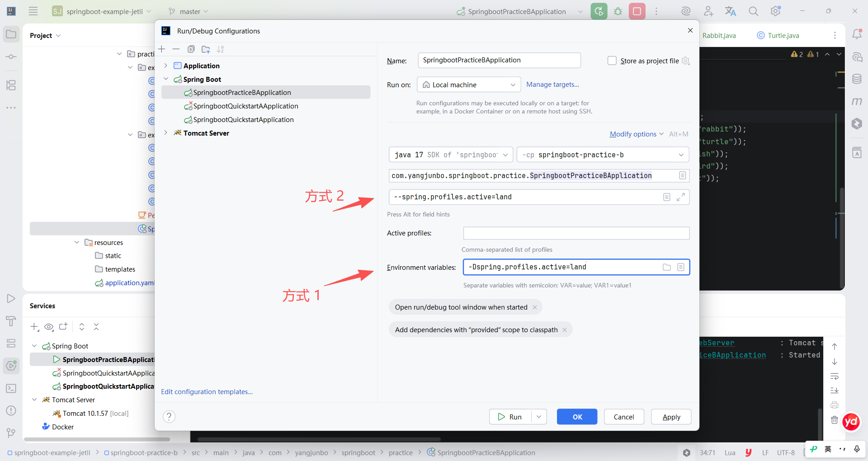
Task: Open the project file settings gear
Action: [686, 61]
